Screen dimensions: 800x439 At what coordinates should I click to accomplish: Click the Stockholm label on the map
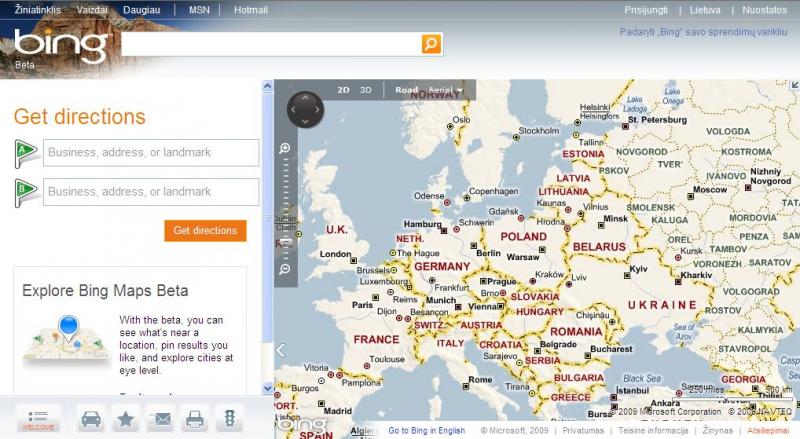tap(539, 131)
